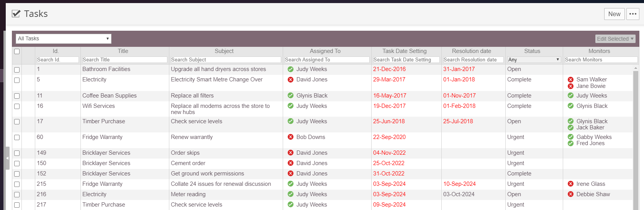The height and width of the screenshot is (210, 644).
Task: Click task date 22-Sep-2020
Action: tap(389, 137)
